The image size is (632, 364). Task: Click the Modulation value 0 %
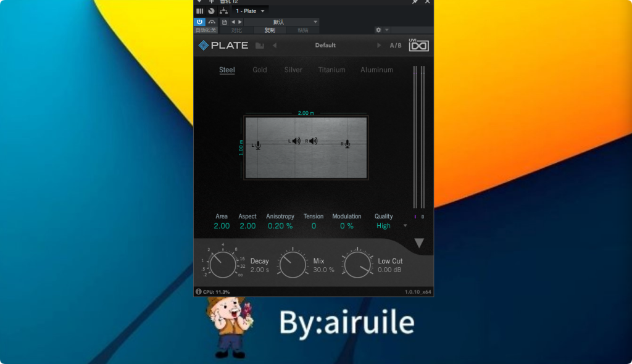click(x=347, y=226)
